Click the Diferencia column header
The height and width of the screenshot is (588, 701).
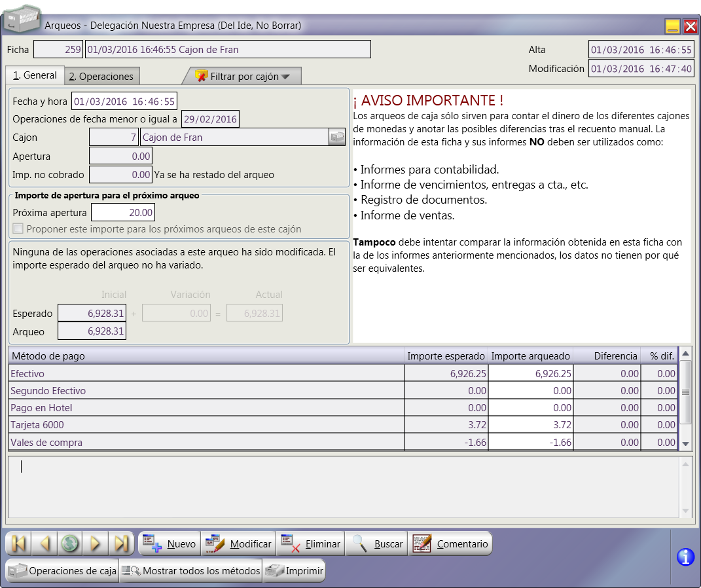coord(607,356)
